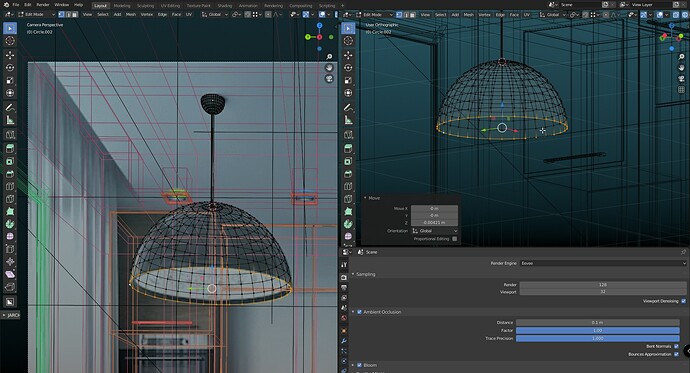Open the Vertex menu in left viewport header
The height and width of the screenshot is (373, 690).
147,15
